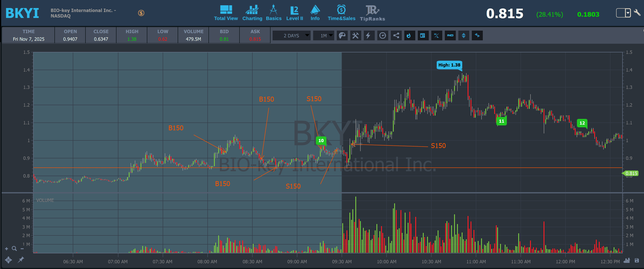Screen dimensions: 644x269
Task: Open the Total View button
Action: point(226,13)
